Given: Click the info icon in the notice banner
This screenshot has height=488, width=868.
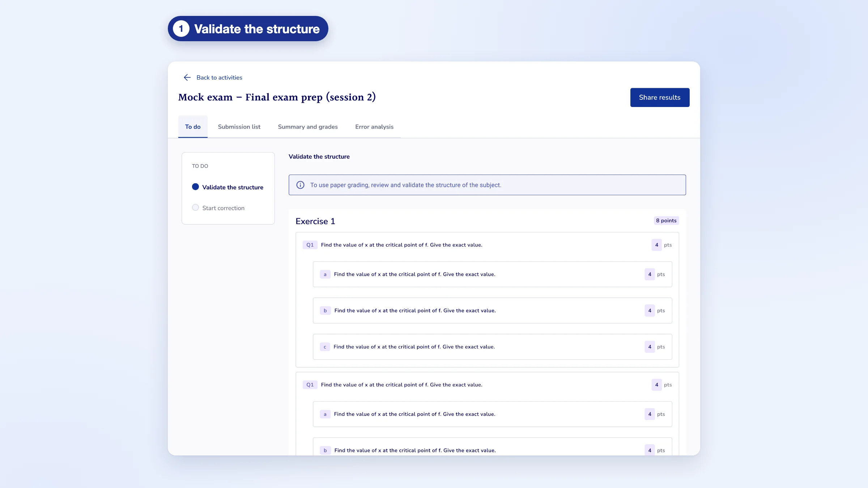Looking at the screenshot, I should (300, 185).
